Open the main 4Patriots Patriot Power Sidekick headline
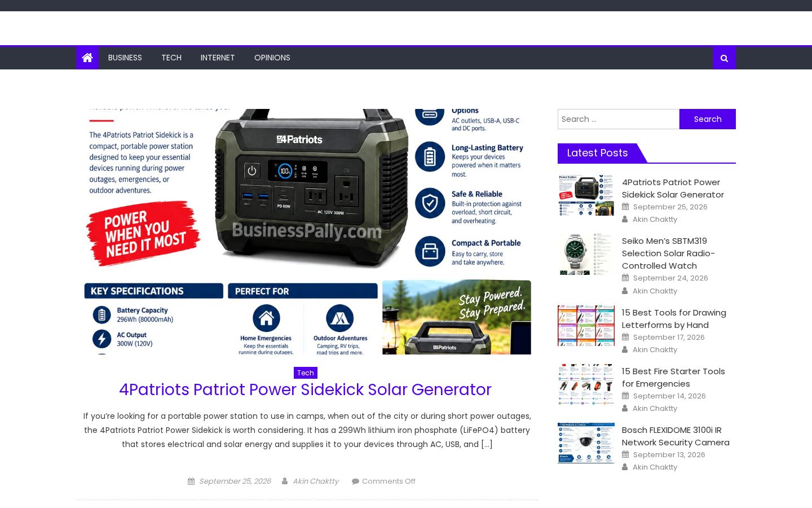This screenshot has width=812, height=508. (305, 389)
